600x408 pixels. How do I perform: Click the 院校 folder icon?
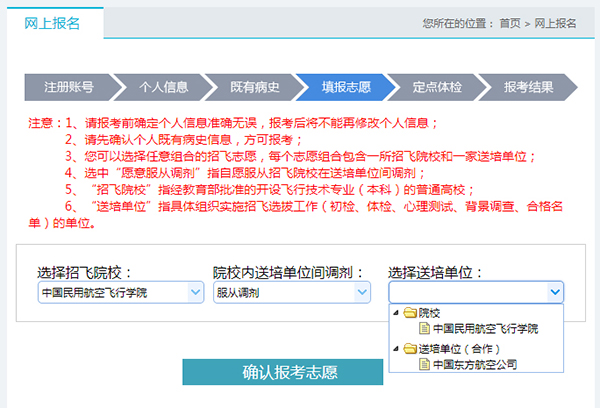410,313
